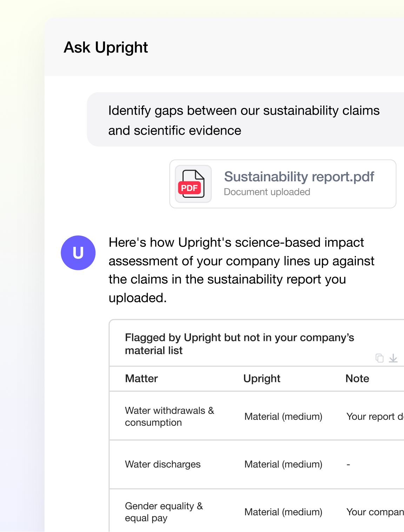
Task: Click the Upright response paragraph
Action: (241, 270)
